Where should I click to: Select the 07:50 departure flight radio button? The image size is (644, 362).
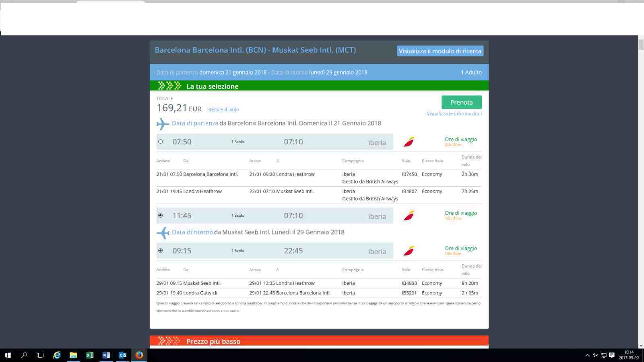(160, 142)
